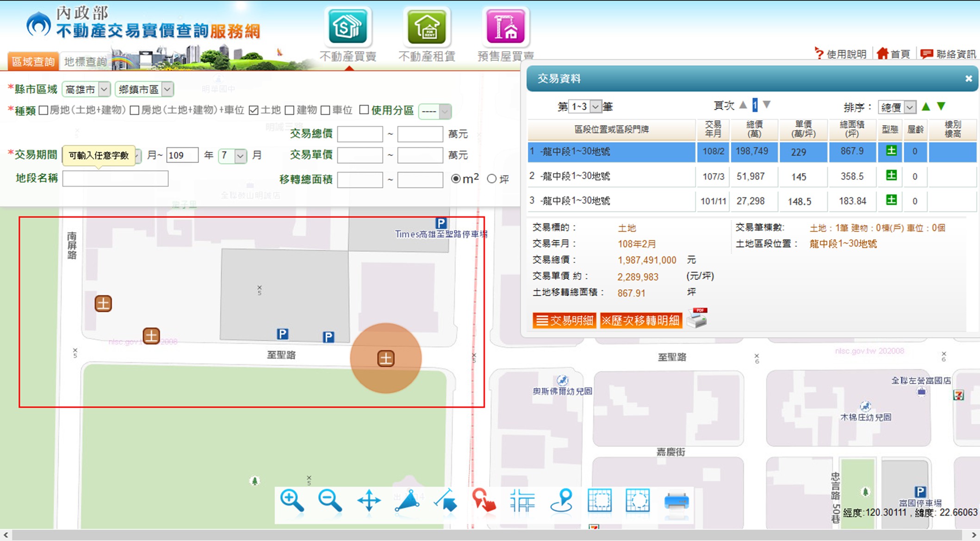The height and width of the screenshot is (541, 980).
Task: Select the distance measure tool
Action: [x=446, y=501]
